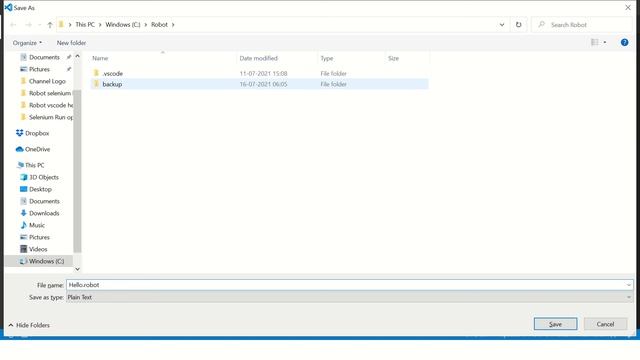
Task: Click the Dropbox icon
Action: point(20,133)
